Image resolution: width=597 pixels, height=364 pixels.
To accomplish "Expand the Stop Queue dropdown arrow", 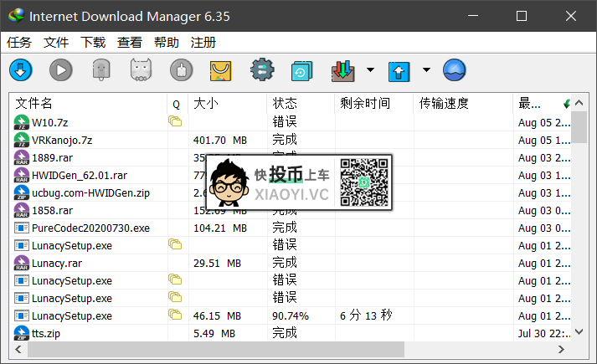I will point(426,69).
